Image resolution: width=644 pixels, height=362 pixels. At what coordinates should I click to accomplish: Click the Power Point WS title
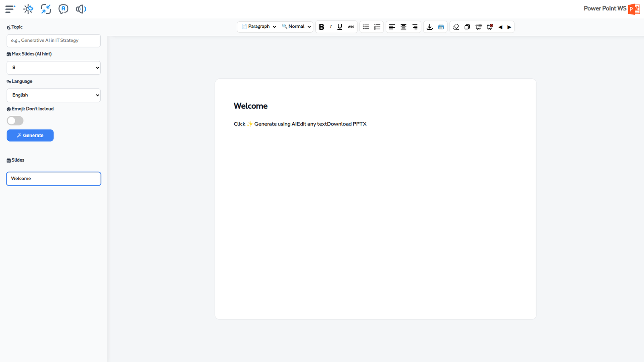click(605, 8)
